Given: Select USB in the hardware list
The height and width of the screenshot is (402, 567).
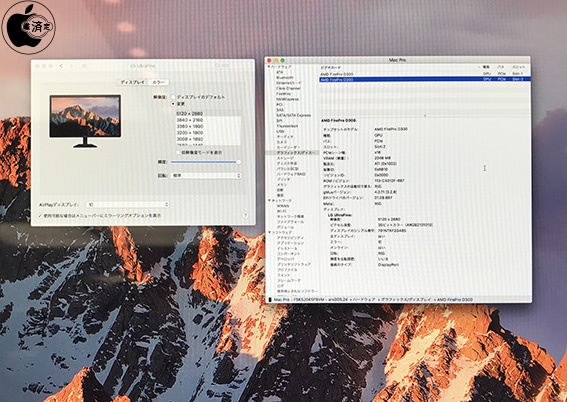Looking at the screenshot, I should coord(280,132).
